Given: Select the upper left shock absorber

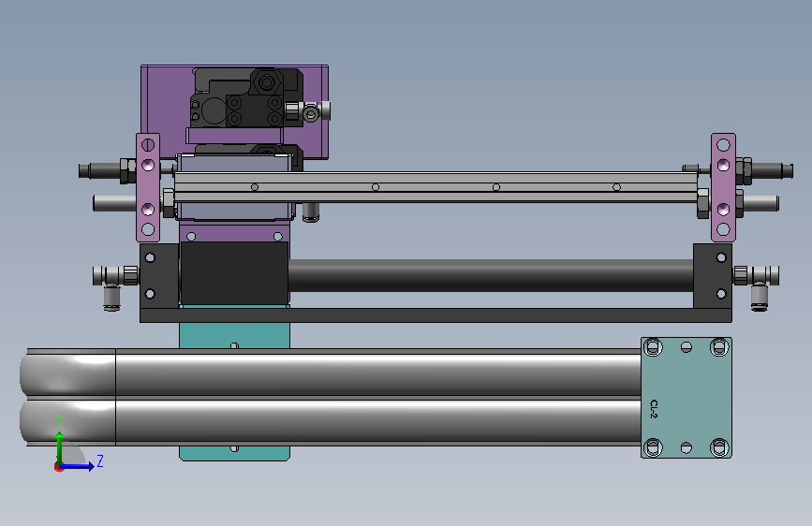Looking at the screenshot, I should tap(107, 170).
